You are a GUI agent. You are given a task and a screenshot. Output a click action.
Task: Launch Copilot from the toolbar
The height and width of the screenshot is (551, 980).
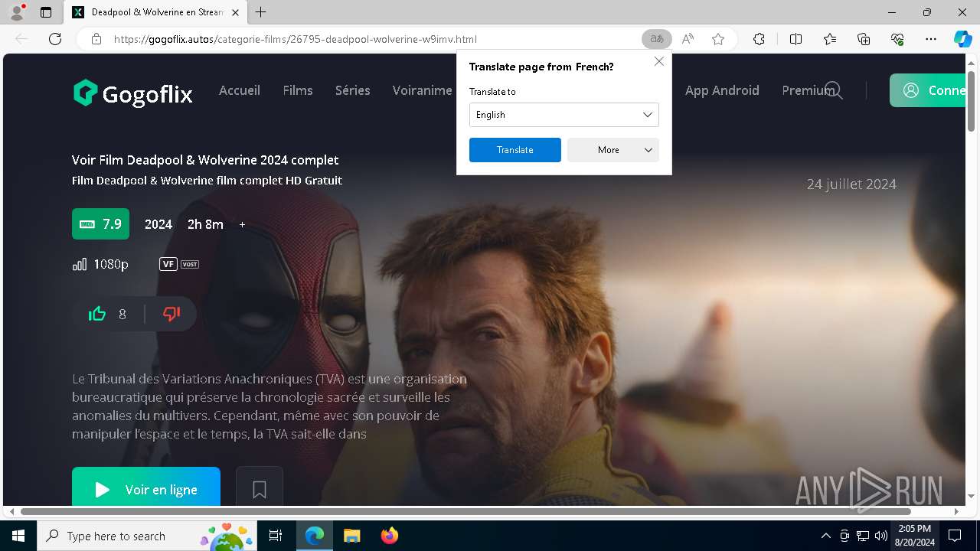coord(962,39)
